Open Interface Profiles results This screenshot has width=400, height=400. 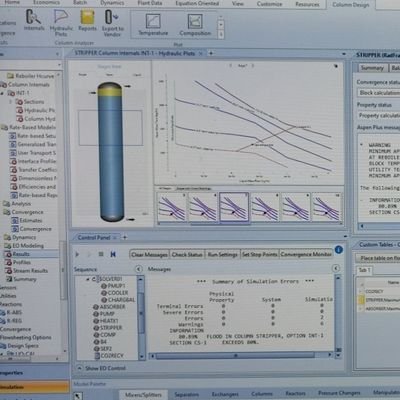[x=33, y=161]
